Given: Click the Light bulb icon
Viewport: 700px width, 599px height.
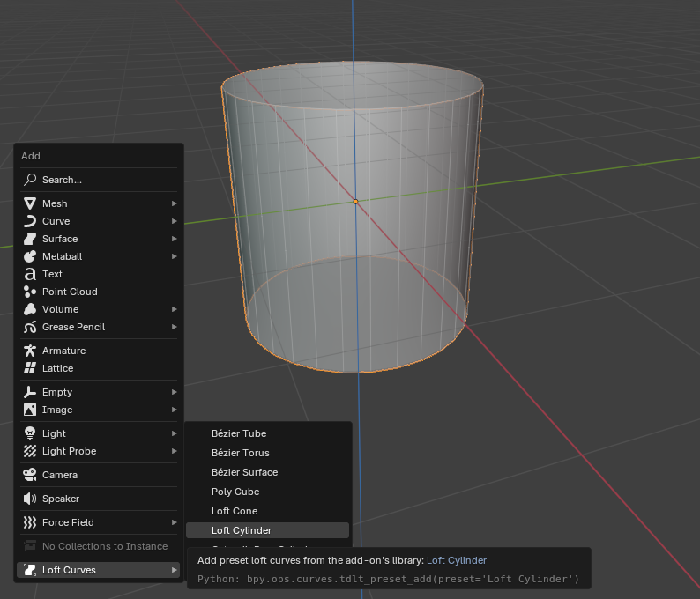Looking at the screenshot, I should (x=30, y=433).
